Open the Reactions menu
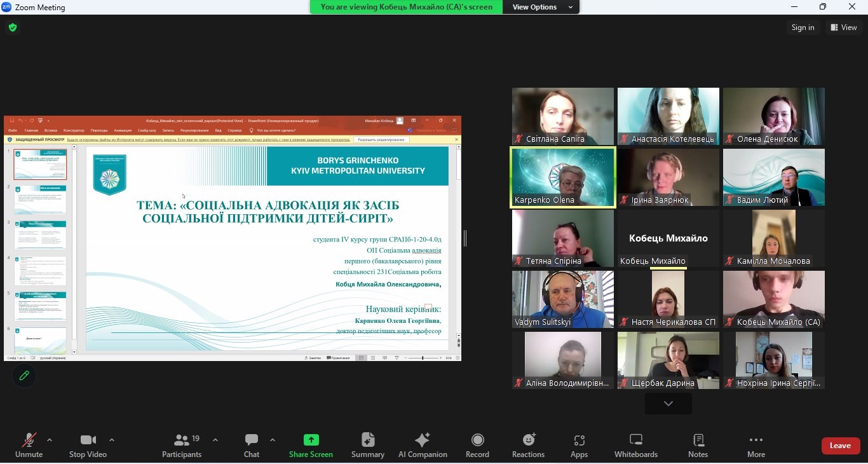 pyautogui.click(x=528, y=445)
